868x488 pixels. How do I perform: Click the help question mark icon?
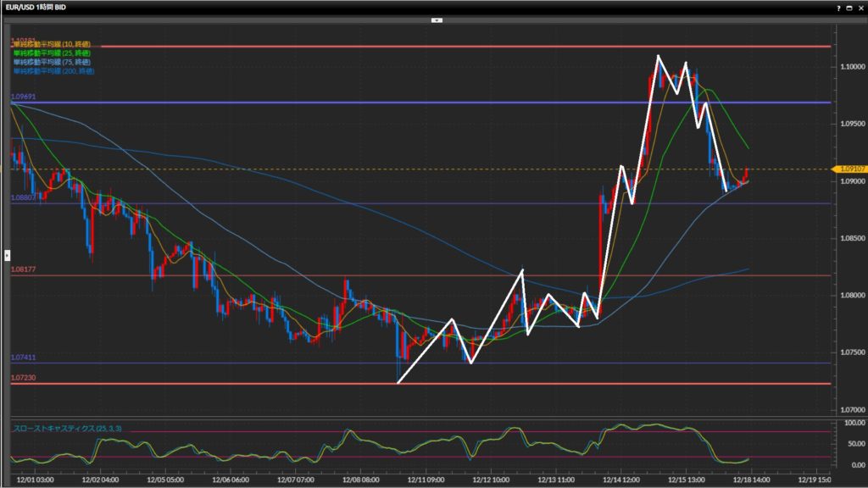point(840,8)
